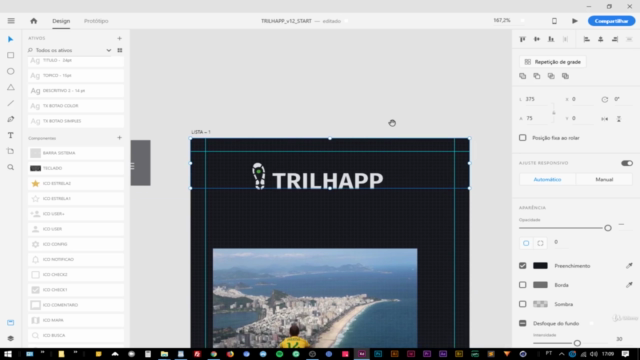This screenshot has width=640, height=360.
Task: Open the Sombra color swatch
Action: coord(540,304)
